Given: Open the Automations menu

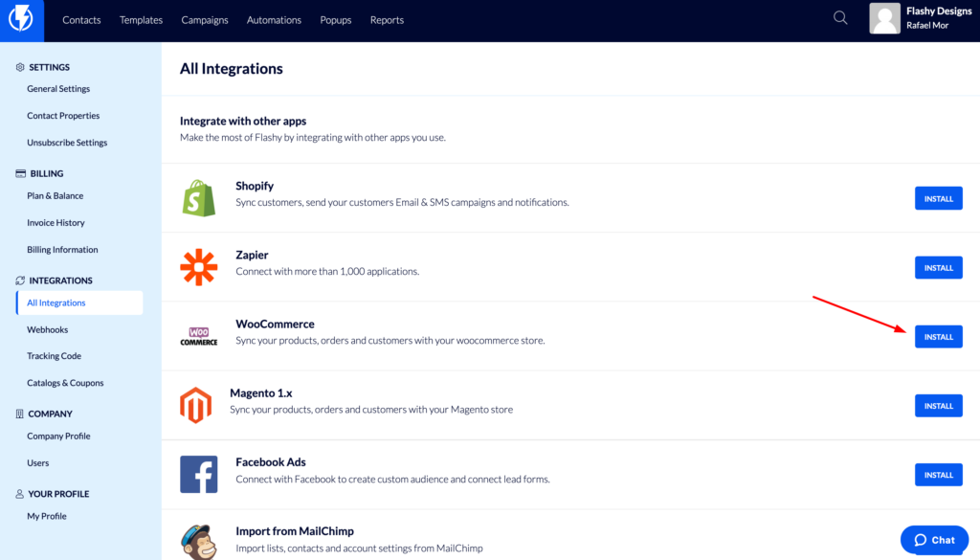Looking at the screenshot, I should [274, 20].
